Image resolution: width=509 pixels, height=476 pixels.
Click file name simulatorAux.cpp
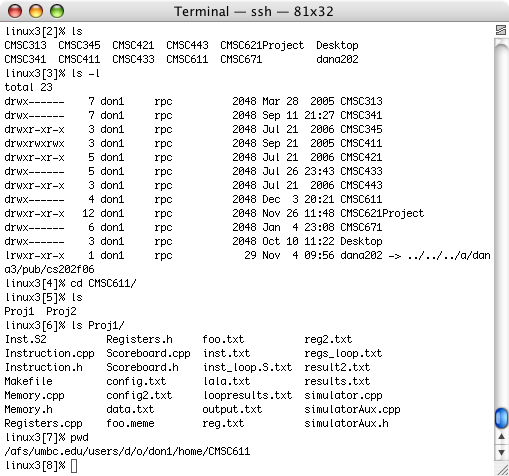(x=352, y=410)
